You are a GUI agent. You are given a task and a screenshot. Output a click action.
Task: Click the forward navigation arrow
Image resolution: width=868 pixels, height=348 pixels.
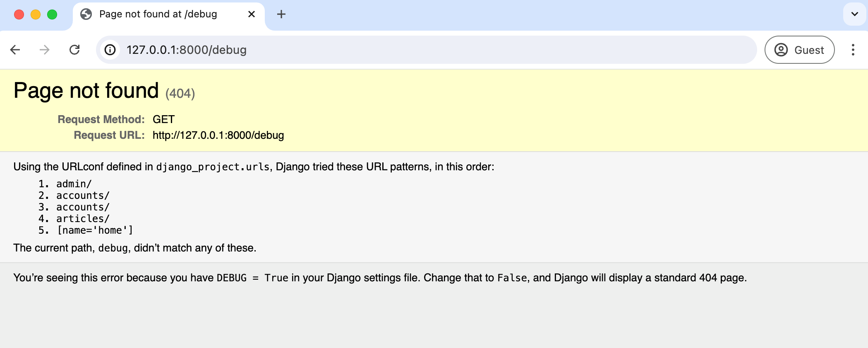pos(44,50)
